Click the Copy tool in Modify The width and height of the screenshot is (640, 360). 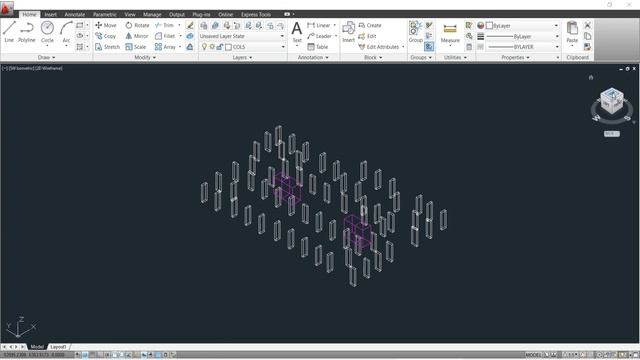point(106,36)
